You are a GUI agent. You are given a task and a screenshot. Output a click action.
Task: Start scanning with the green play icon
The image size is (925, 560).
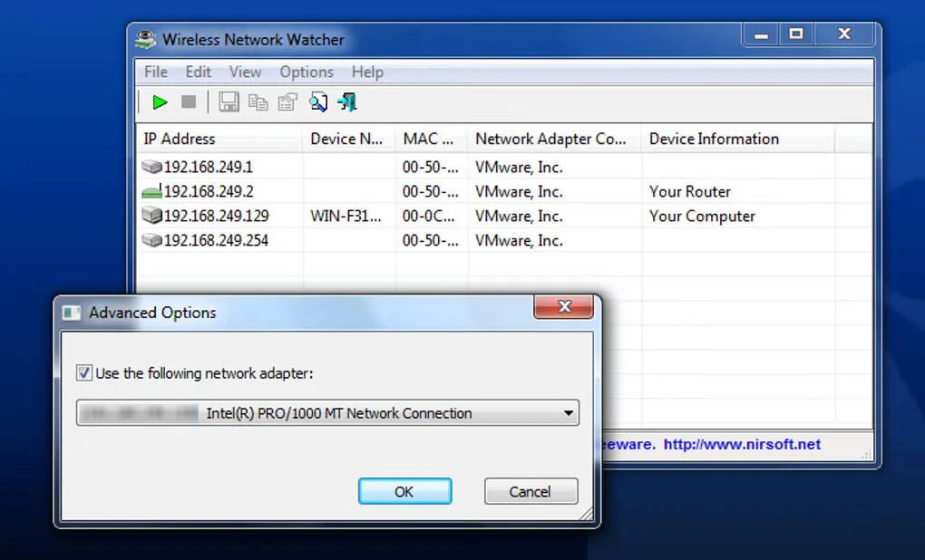(x=160, y=102)
